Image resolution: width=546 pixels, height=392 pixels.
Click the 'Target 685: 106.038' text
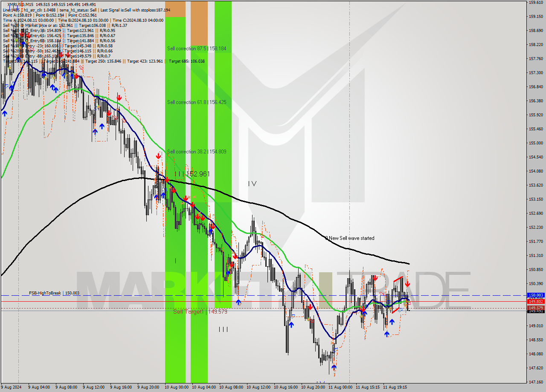[187, 61]
